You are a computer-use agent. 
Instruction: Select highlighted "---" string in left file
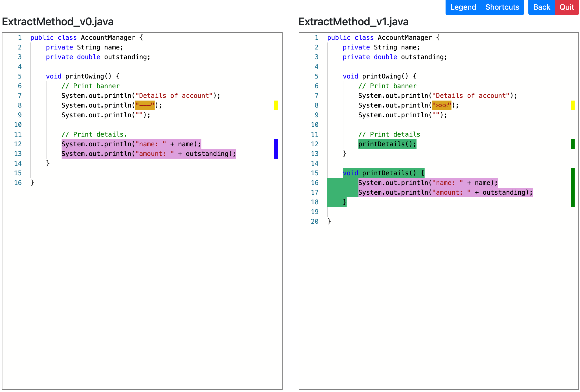coord(145,105)
